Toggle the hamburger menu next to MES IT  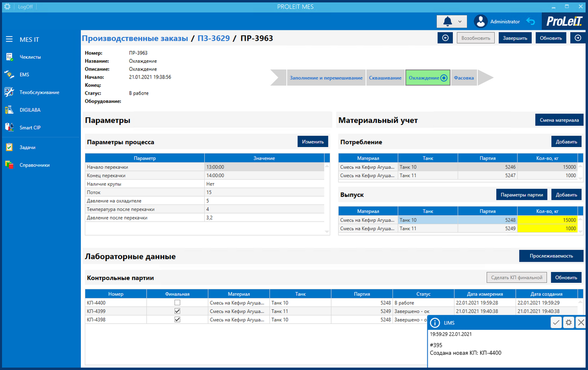click(9, 39)
